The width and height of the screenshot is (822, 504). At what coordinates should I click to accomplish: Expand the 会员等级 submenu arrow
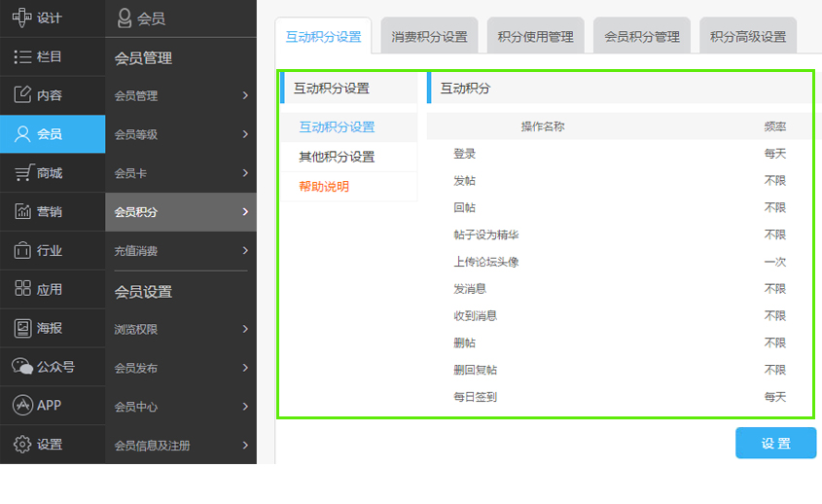(x=245, y=134)
